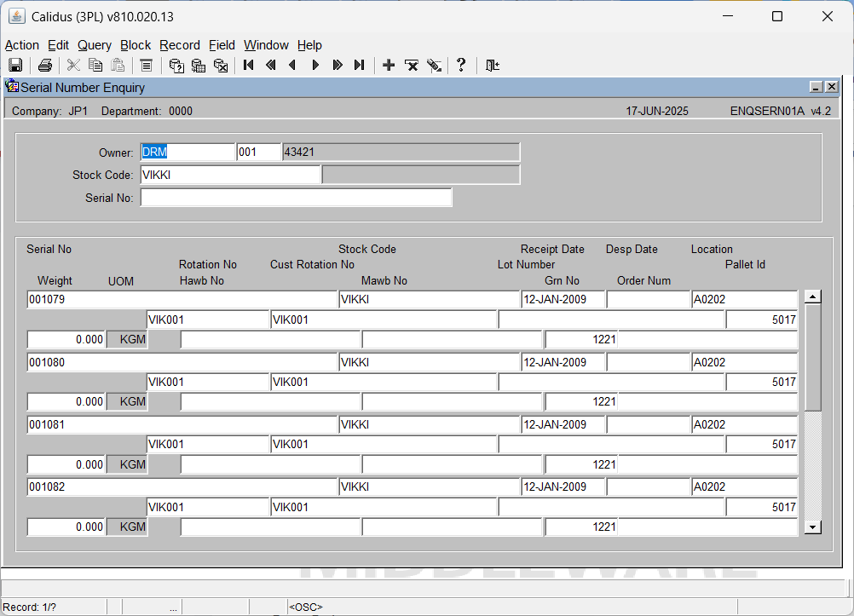Select the serial number 001081 row field
The width and height of the screenshot is (854, 616).
coord(182,424)
